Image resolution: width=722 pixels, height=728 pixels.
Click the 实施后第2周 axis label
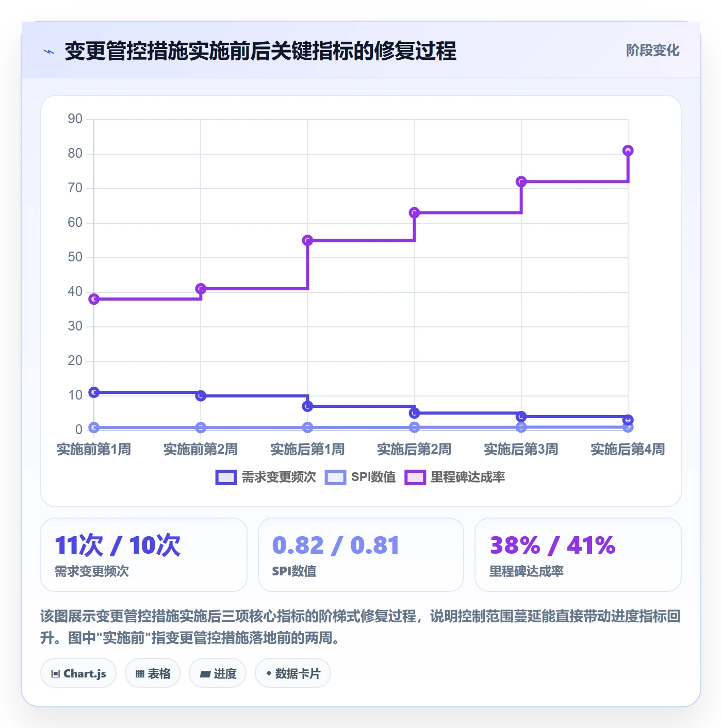[414, 450]
